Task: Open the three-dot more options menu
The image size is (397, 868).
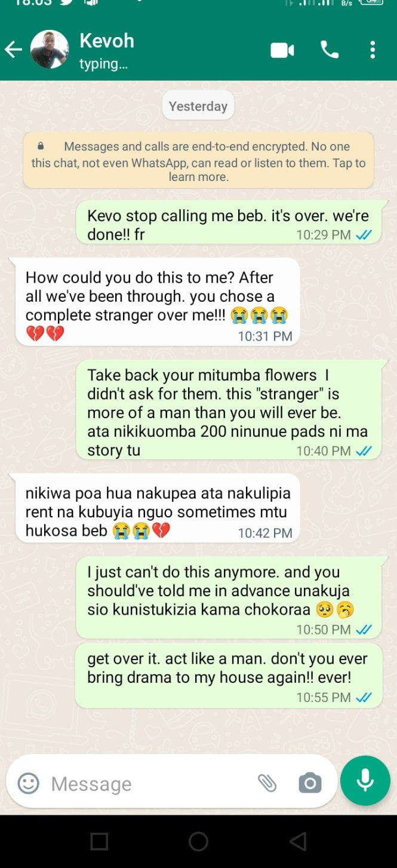Action: point(373,50)
